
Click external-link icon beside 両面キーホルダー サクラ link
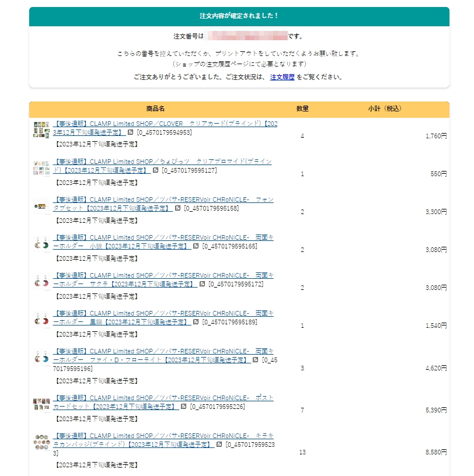pyautogui.click(x=202, y=284)
